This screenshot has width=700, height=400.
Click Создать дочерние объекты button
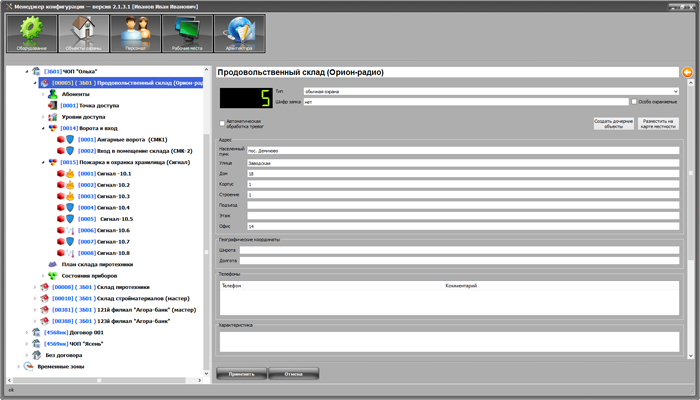click(614, 122)
